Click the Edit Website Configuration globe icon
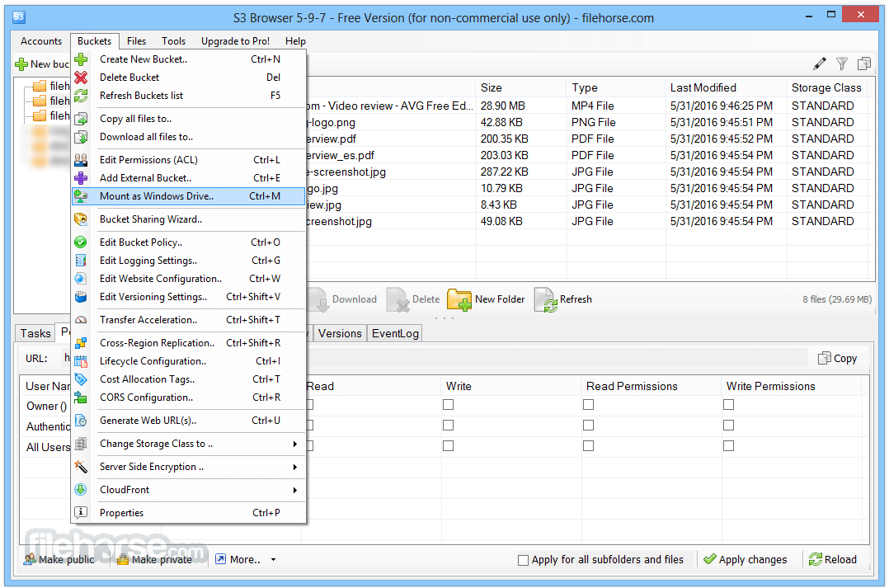Screen dimensions: 889x588 coord(81,279)
